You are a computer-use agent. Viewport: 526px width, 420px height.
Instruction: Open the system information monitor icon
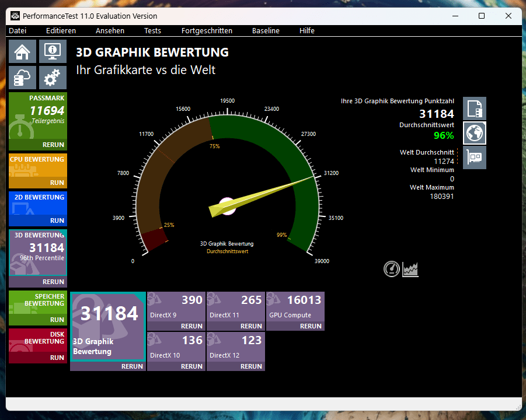point(53,51)
